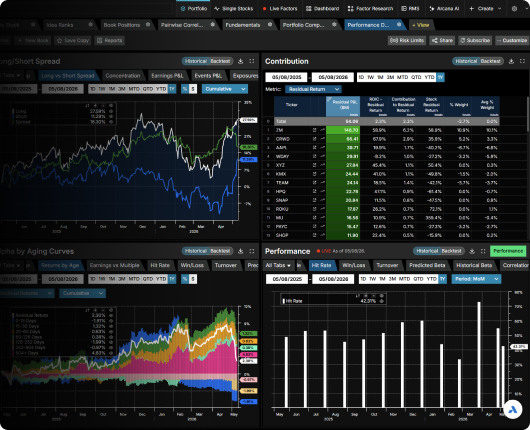Click green 15-30 Days value tag

pyautogui.click(x=248, y=334)
